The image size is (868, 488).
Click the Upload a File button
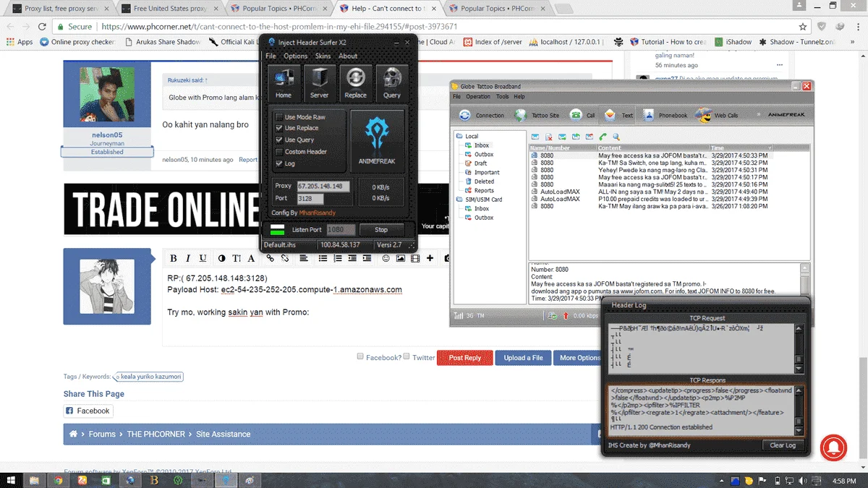[523, 358]
